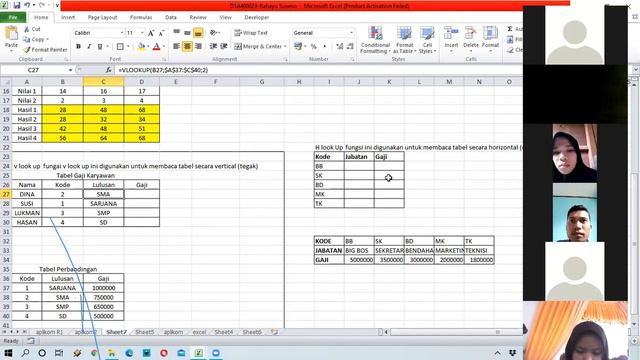This screenshot has width=640, height=360.
Task: Apply the Fill Color bucket
Action: point(141,47)
